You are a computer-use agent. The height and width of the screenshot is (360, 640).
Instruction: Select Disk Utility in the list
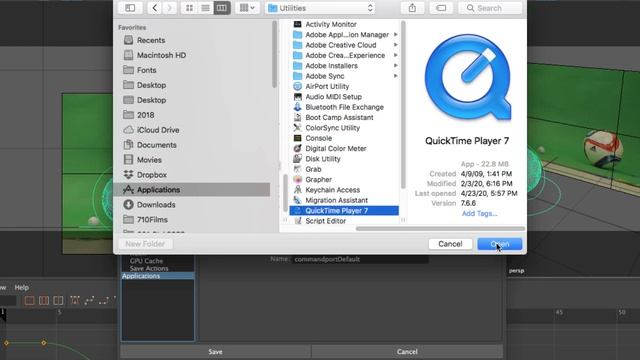point(322,159)
